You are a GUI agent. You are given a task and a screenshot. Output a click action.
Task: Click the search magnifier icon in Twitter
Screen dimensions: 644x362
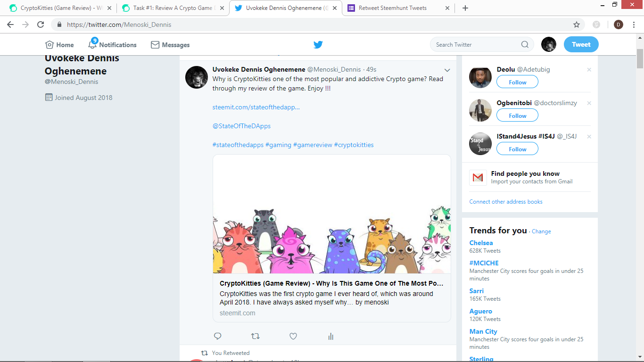(x=525, y=45)
